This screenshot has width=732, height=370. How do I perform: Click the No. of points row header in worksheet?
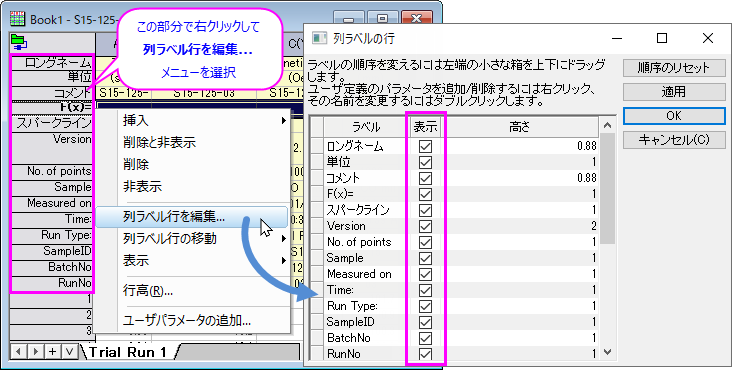(x=52, y=172)
